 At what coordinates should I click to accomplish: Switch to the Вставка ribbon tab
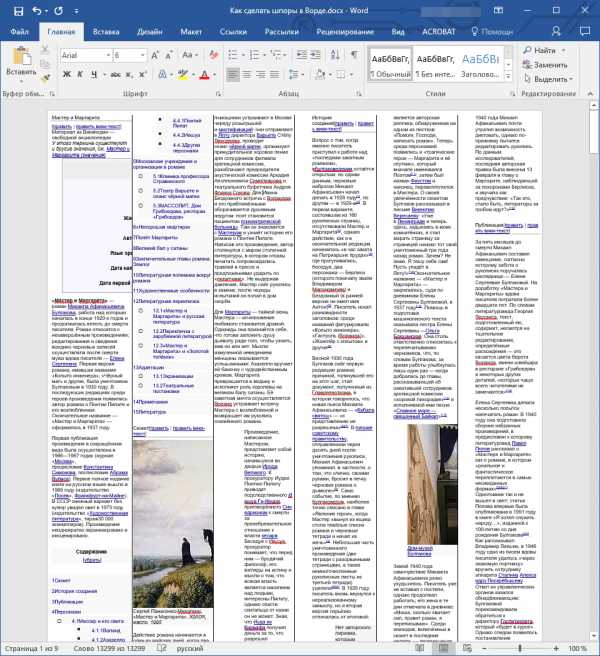105,32
